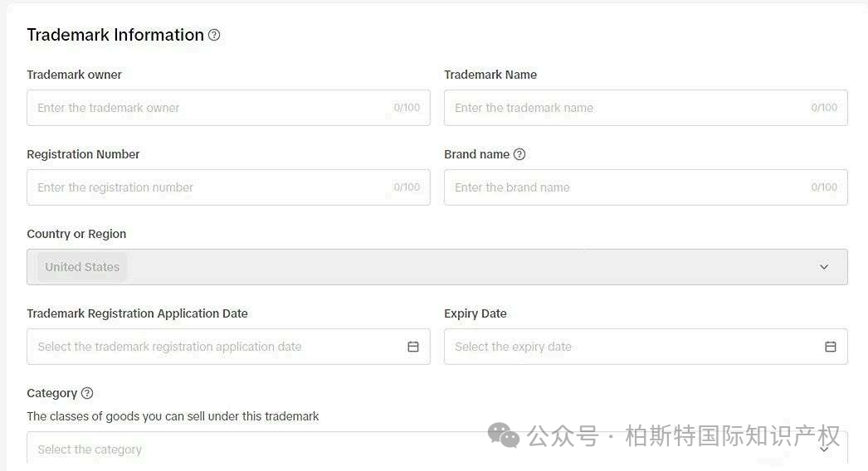Viewport: 868px width, 471px height.
Task: Click the Trademark Information heading
Action: pyautogui.click(x=115, y=35)
